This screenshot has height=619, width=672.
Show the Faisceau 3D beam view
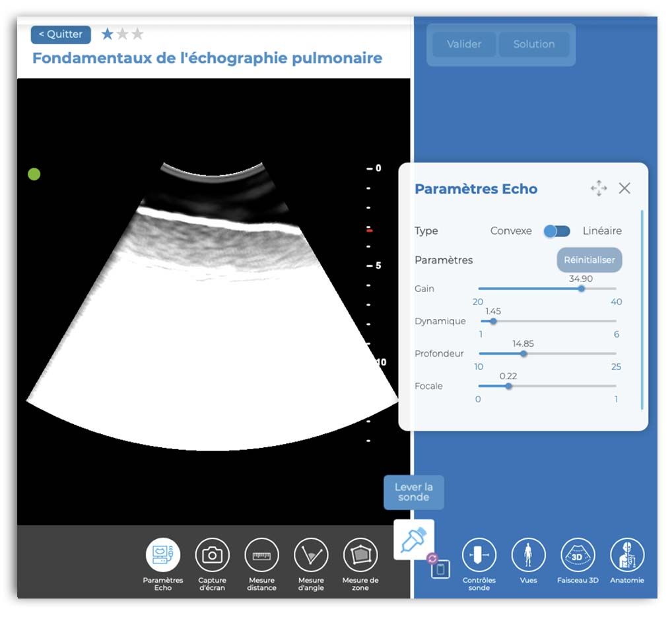(577, 555)
